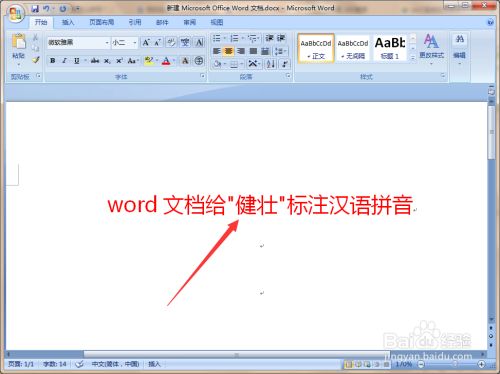Open Word help question mark
This screenshot has height=374, width=500.
click(490, 22)
